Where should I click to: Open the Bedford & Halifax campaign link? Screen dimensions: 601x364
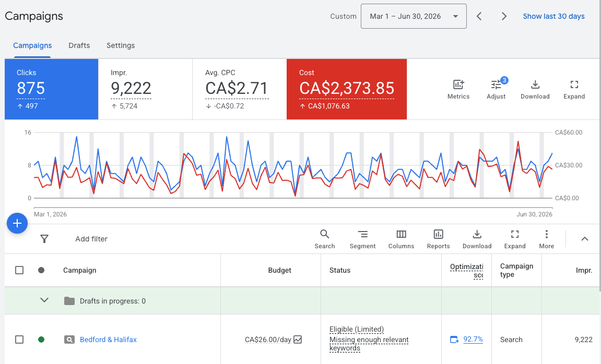[108, 339]
